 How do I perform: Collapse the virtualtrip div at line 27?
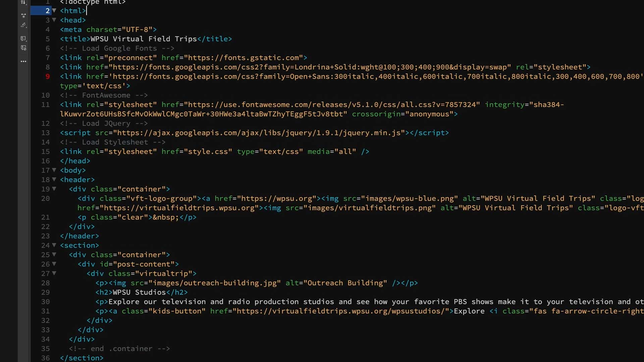[54, 274]
